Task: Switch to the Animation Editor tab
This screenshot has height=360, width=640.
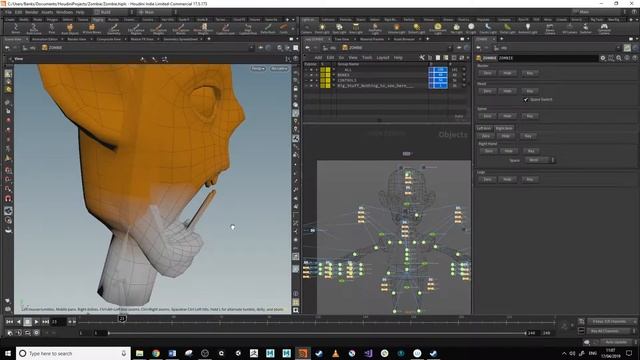Action: pyautogui.click(x=44, y=39)
